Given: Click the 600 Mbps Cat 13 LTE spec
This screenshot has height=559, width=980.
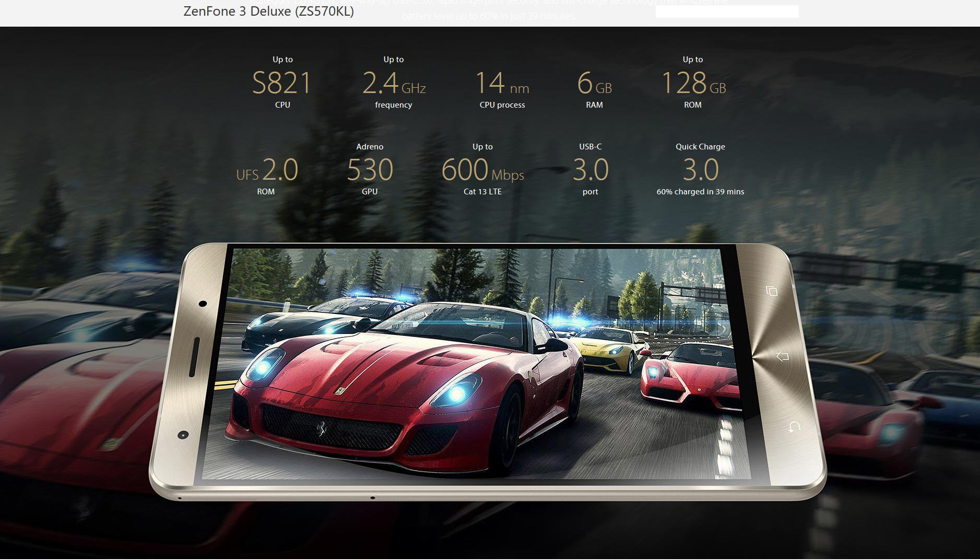Looking at the screenshot, I should click(482, 170).
